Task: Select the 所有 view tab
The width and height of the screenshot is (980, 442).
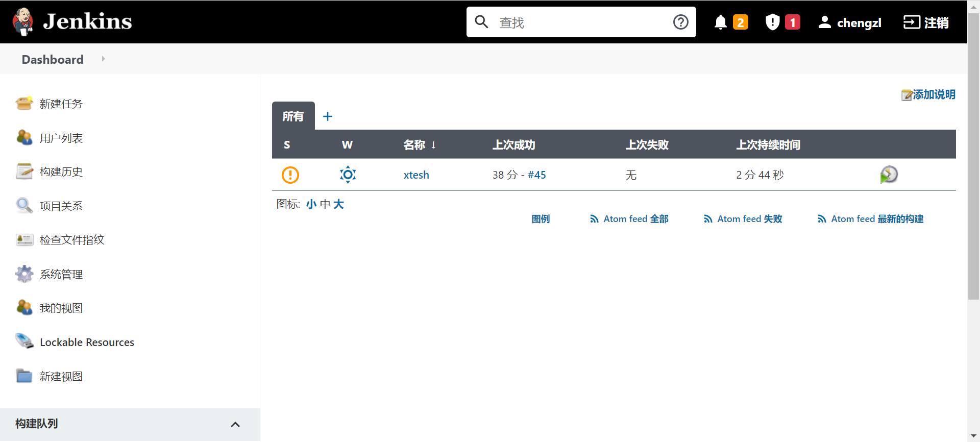Action: click(293, 116)
